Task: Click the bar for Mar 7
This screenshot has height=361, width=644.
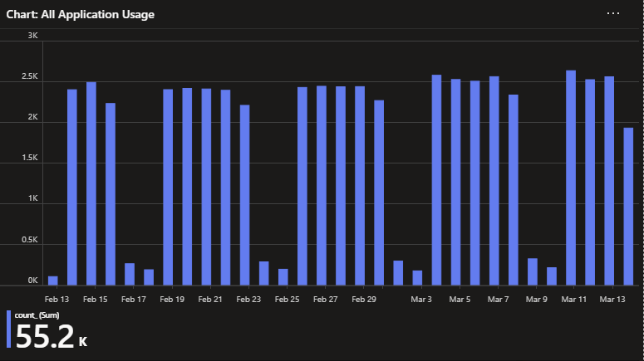Action: (494, 181)
